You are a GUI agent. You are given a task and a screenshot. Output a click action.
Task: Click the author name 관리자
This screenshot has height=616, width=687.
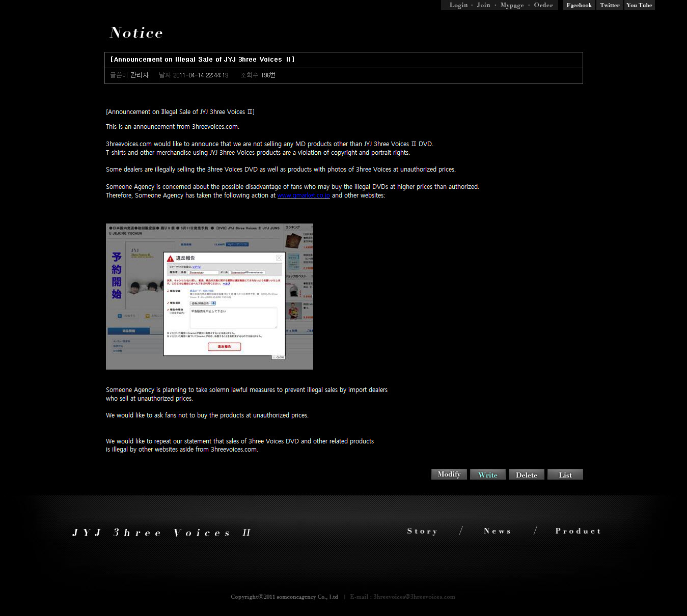point(140,75)
